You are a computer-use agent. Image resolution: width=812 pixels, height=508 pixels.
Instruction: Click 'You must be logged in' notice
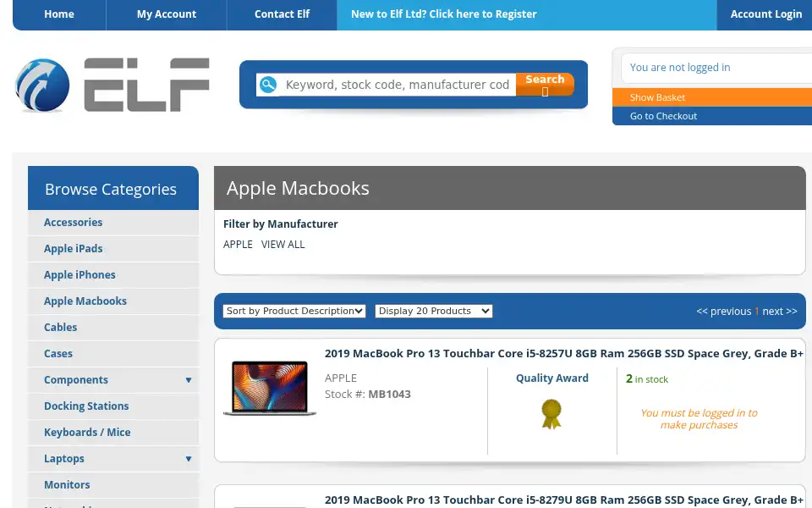click(699, 419)
